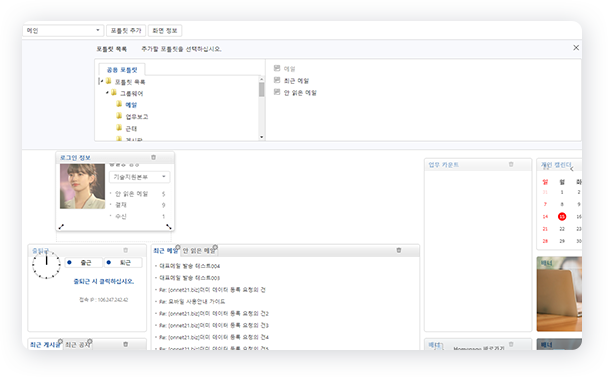
Task: Click the list icon beside 안 읽은 메일
Action: point(277,92)
